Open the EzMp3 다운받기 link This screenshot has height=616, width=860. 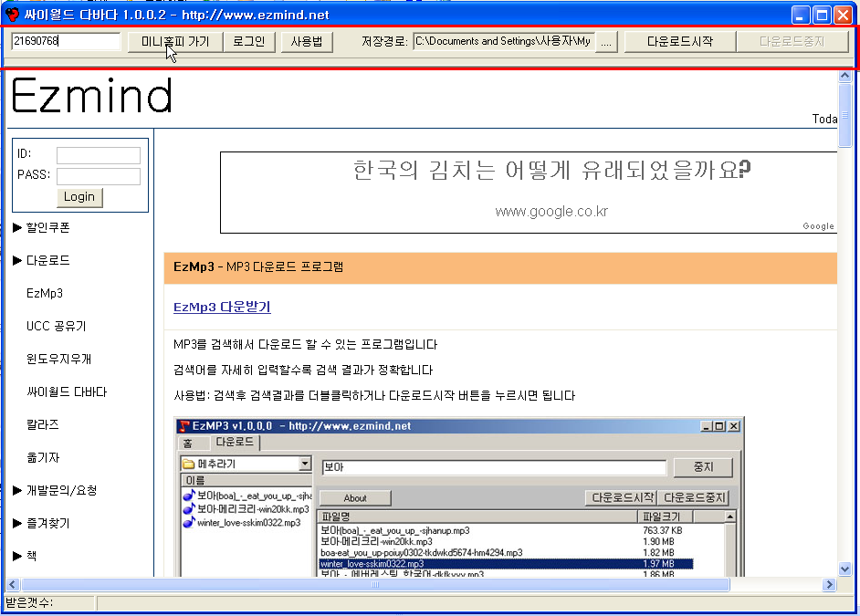pyautogui.click(x=222, y=307)
